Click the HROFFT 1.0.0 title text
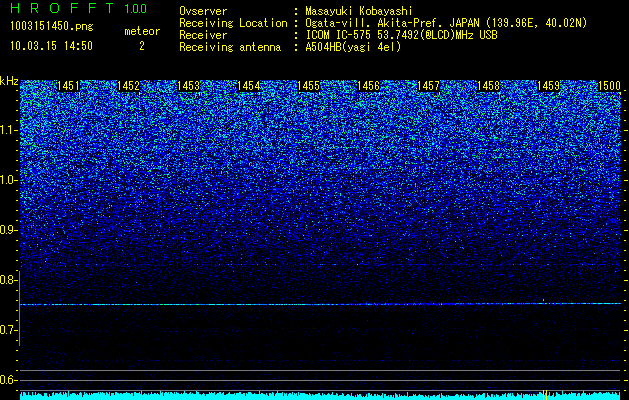The height and width of the screenshot is (400, 629). pos(79,8)
